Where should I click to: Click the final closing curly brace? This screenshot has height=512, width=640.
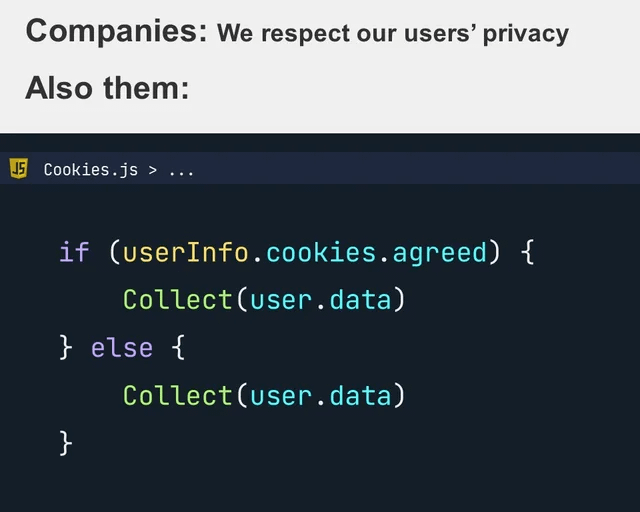66,443
